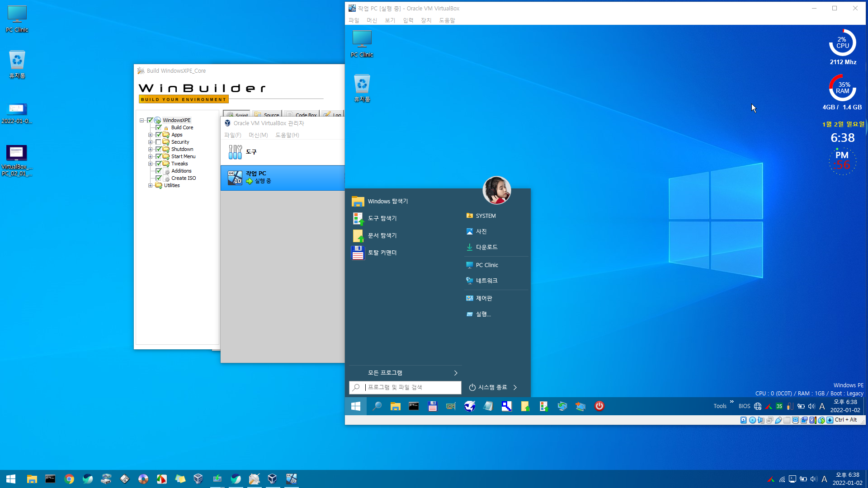868x488 pixels.
Task: Click the user avatar picture in the start menu
Action: pos(496,190)
